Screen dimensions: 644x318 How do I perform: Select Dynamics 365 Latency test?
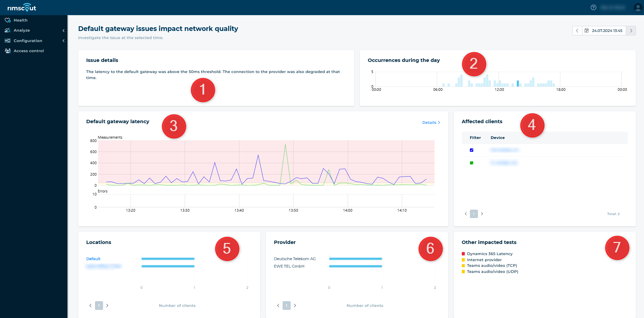click(490, 254)
